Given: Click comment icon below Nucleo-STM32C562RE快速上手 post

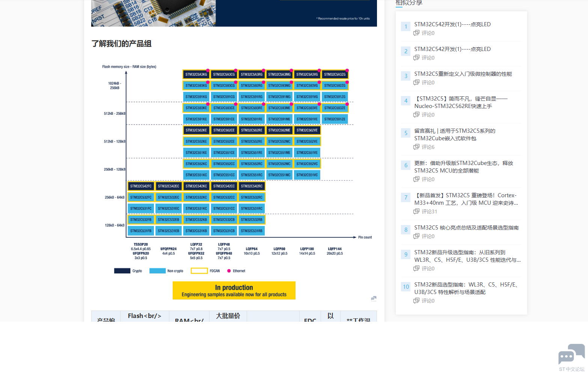Looking at the screenshot, I should [416, 115].
